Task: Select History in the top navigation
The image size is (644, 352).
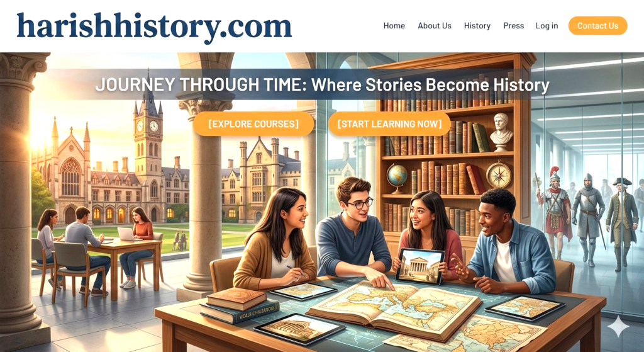Action: coord(477,25)
